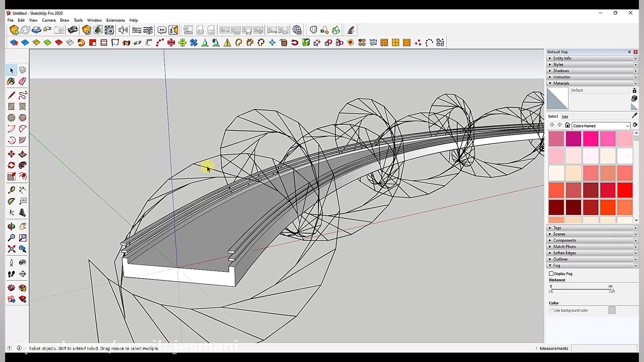This screenshot has width=644, height=362.
Task: Pick the bright red color swatch
Action: pos(625,190)
